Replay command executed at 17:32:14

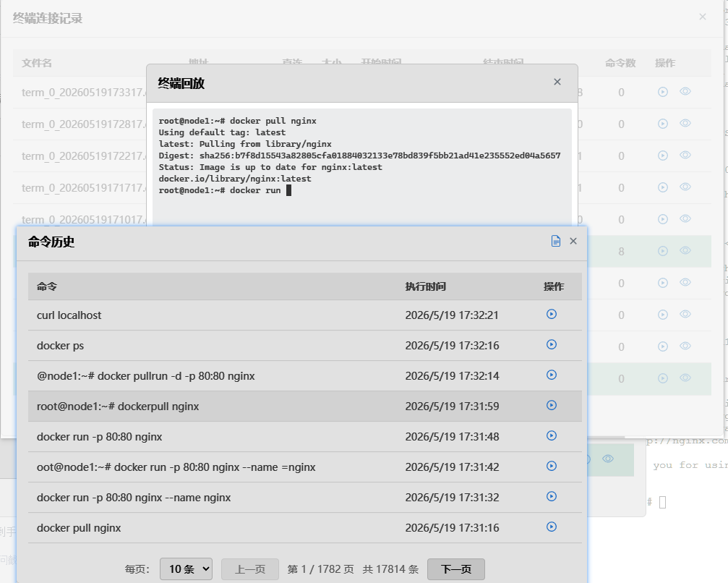coord(551,375)
